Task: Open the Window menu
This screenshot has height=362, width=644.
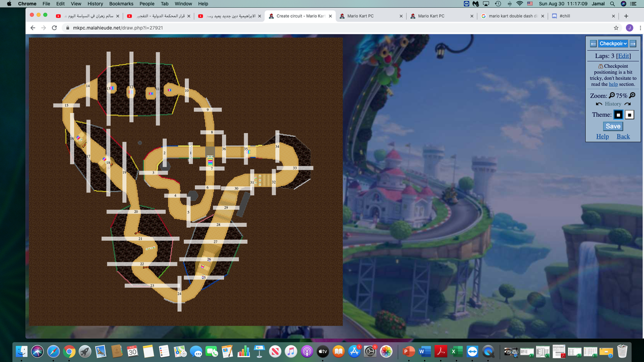Action: [x=183, y=4]
